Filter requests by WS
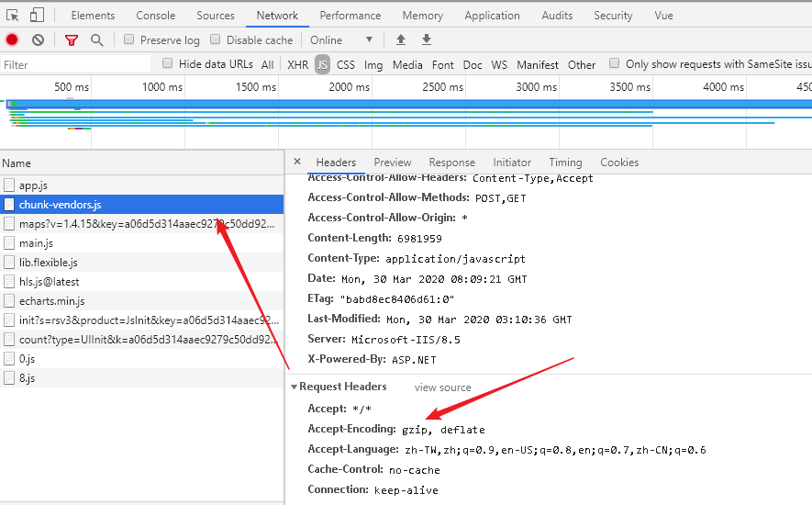 (x=499, y=65)
